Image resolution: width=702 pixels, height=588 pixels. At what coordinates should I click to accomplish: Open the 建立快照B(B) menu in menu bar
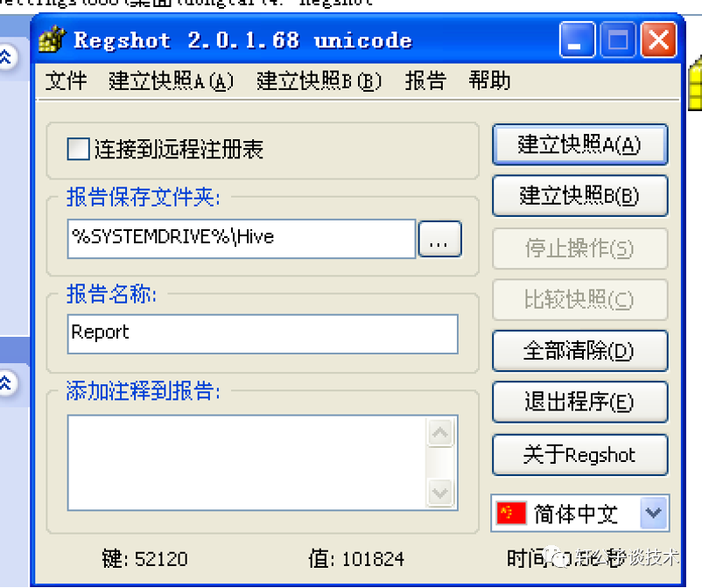tap(319, 81)
